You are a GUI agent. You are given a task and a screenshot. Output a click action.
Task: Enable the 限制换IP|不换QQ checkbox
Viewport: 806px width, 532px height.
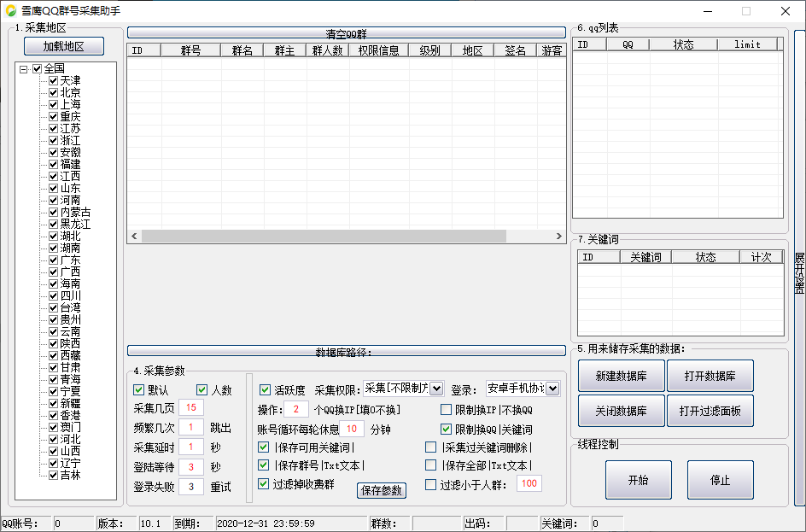pyautogui.click(x=447, y=410)
